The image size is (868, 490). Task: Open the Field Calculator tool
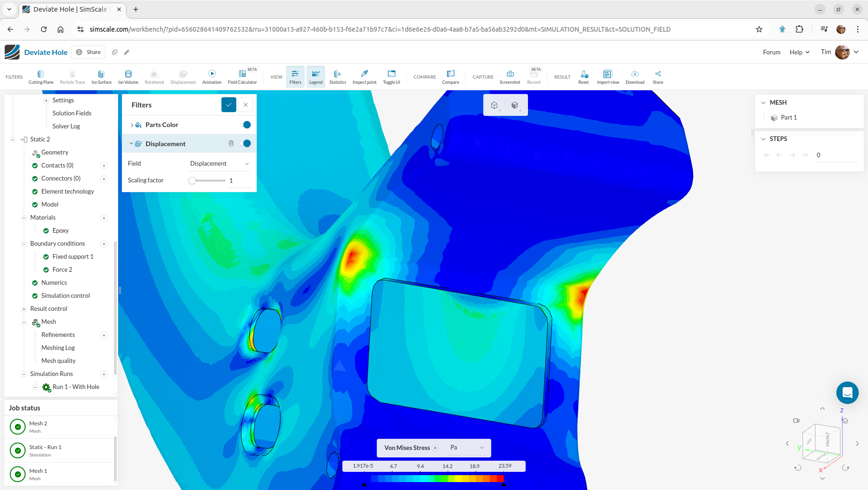242,77
